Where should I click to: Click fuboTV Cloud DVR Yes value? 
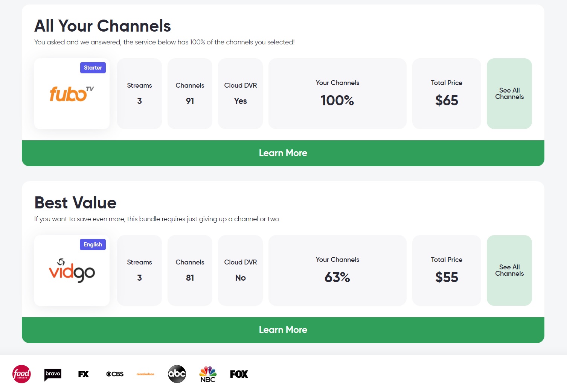[240, 101]
